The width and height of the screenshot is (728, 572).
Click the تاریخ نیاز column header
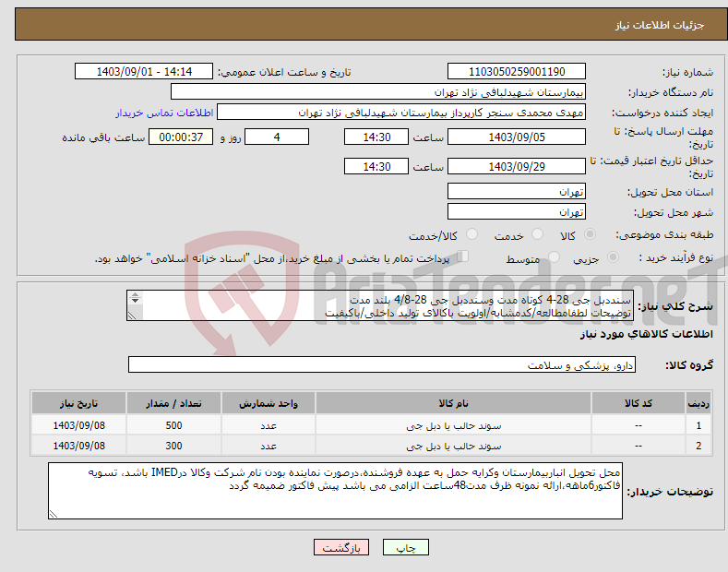[79, 403]
